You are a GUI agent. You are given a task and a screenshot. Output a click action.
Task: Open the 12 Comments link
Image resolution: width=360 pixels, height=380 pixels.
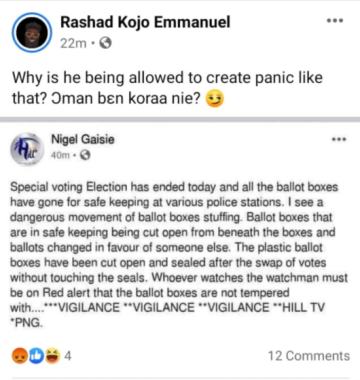point(309,356)
